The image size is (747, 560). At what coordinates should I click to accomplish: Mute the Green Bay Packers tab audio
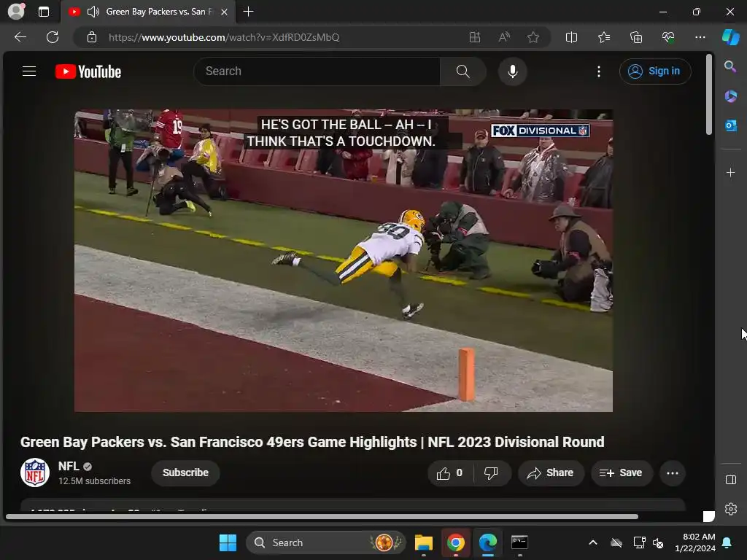[x=93, y=12]
